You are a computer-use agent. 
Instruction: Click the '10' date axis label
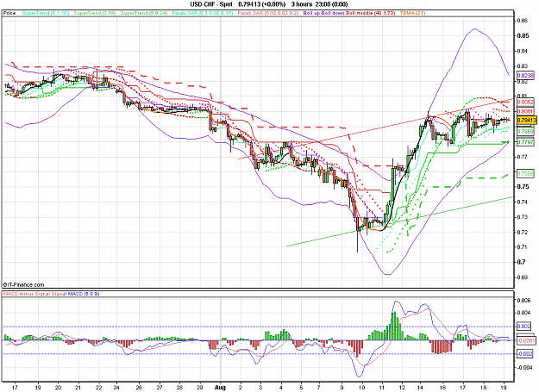click(x=361, y=388)
